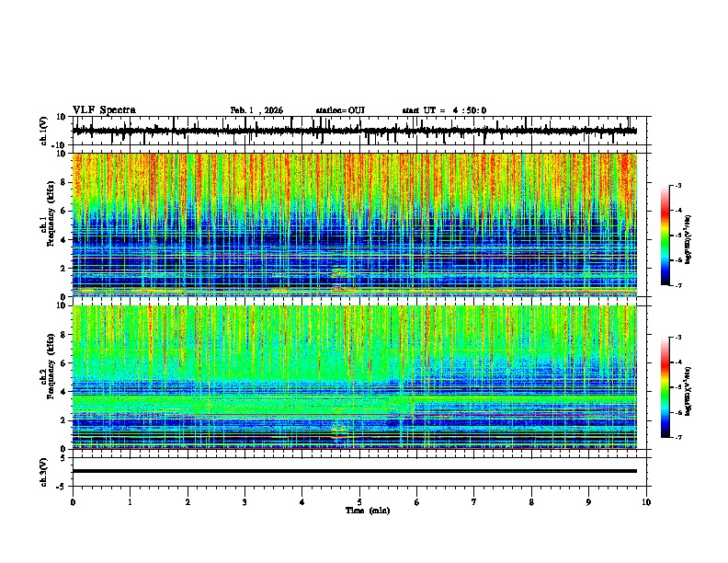Click the 'ch.1(V)' waveform axis label
Screen dimensions: 728x563
pyautogui.click(x=44, y=131)
